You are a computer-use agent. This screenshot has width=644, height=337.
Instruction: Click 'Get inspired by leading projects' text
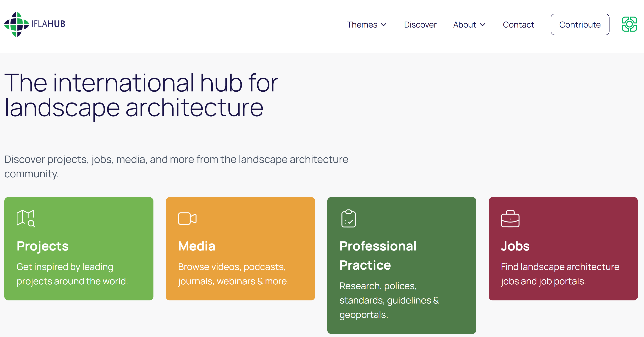pyautogui.click(x=72, y=274)
